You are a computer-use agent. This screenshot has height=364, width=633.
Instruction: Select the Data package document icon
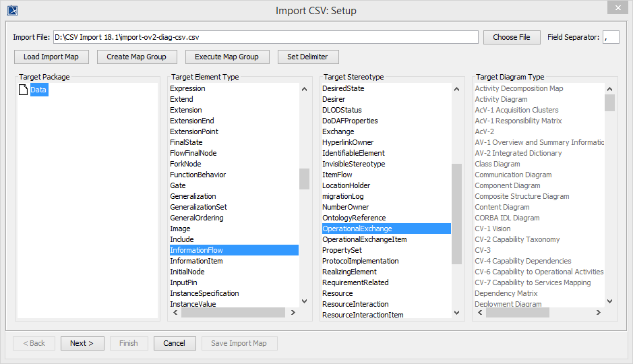click(24, 90)
